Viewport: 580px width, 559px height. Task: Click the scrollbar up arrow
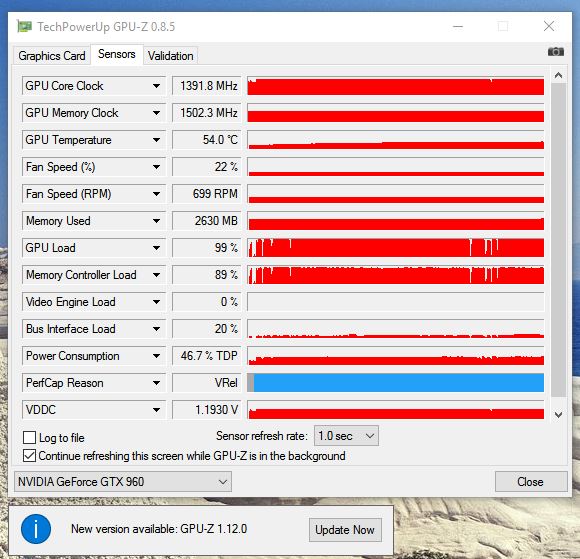pyautogui.click(x=558, y=76)
